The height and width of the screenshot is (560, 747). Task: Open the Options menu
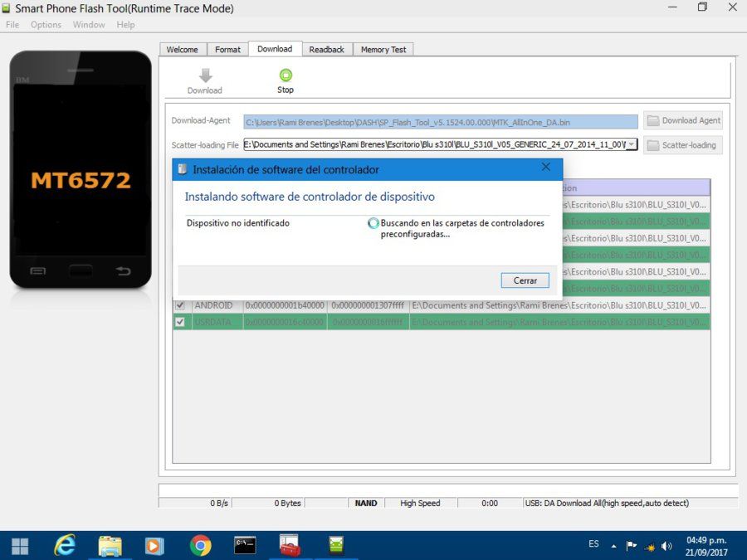(x=46, y=25)
